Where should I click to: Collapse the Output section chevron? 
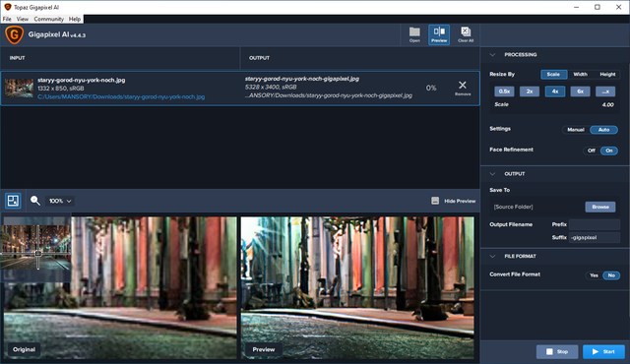click(492, 174)
